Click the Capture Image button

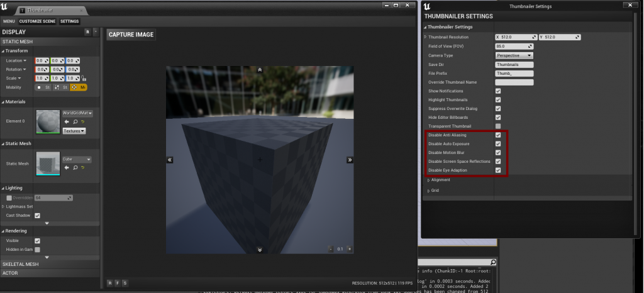point(131,35)
